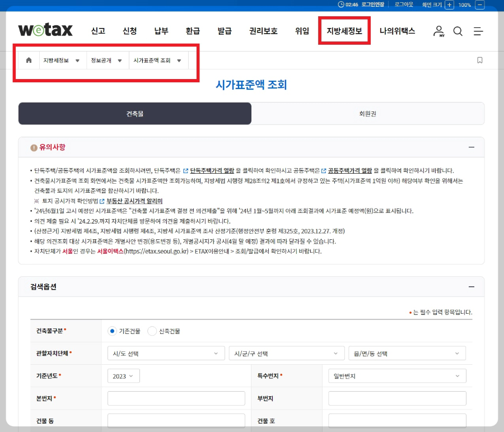Click the 본번지 input field
This screenshot has height=432, width=504.
[175, 398]
